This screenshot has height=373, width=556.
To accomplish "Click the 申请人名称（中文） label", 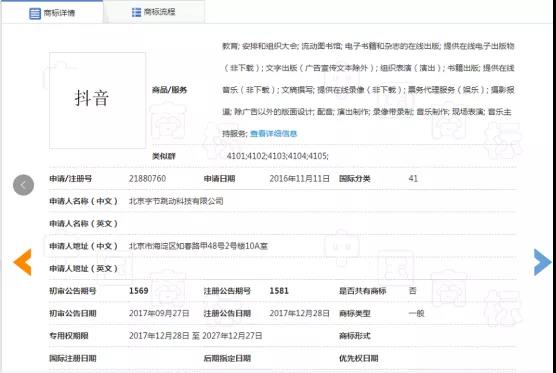I will tap(83, 201).
